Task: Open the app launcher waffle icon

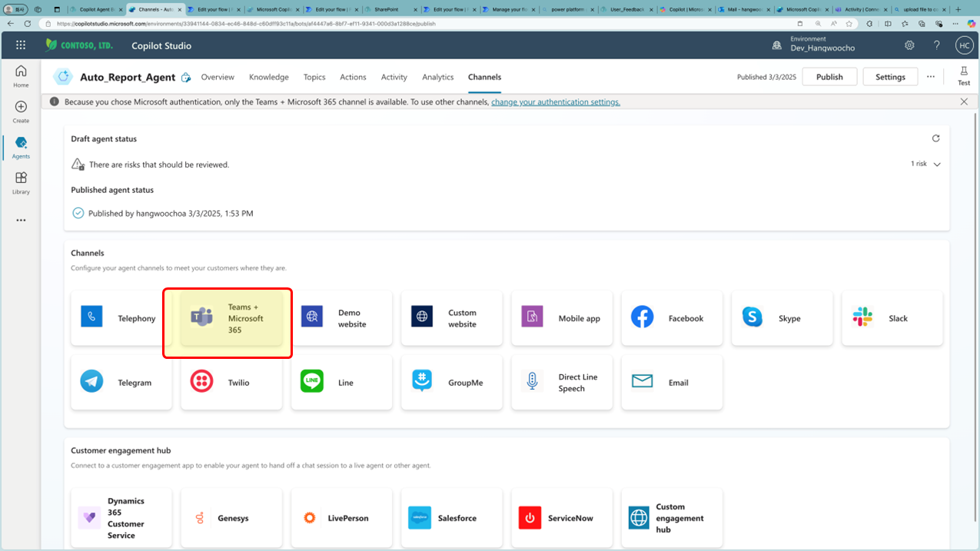Action: tap(21, 45)
